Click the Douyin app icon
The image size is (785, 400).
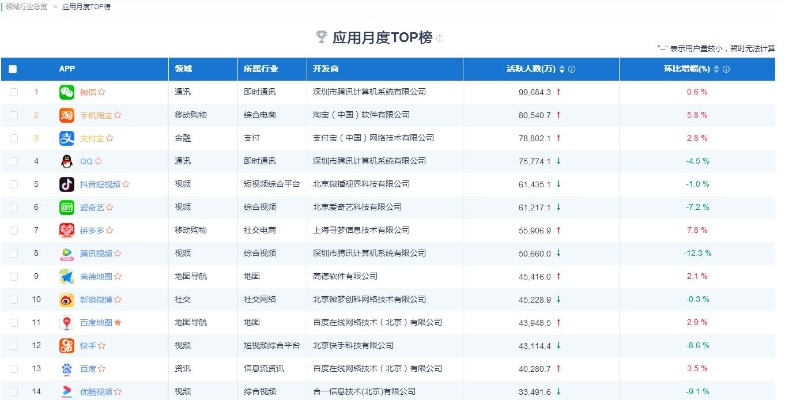click(x=67, y=184)
